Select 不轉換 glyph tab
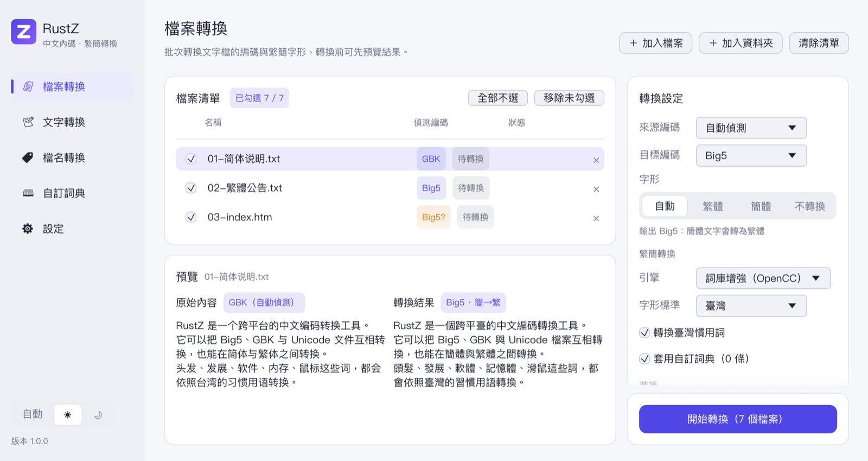Viewport: 868px width, 461px height. [810, 206]
